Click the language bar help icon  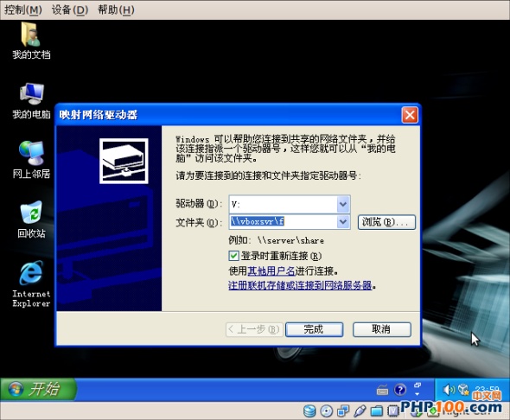point(400,390)
